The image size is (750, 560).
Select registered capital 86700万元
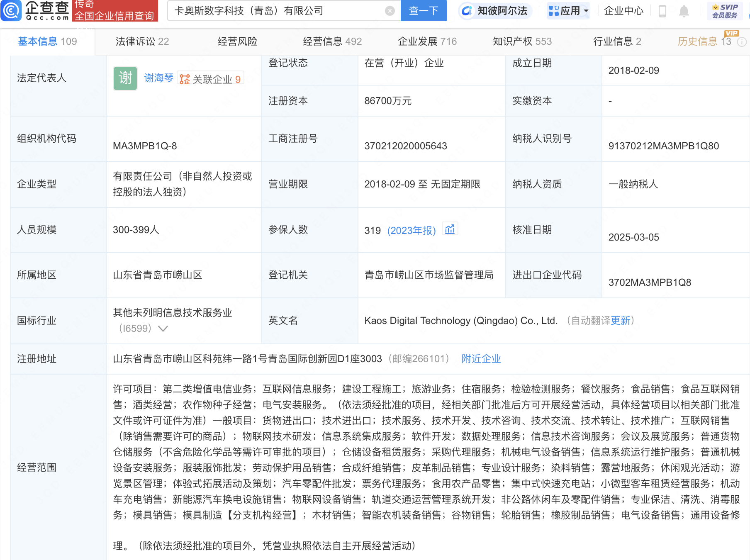(x=388, y=101)
